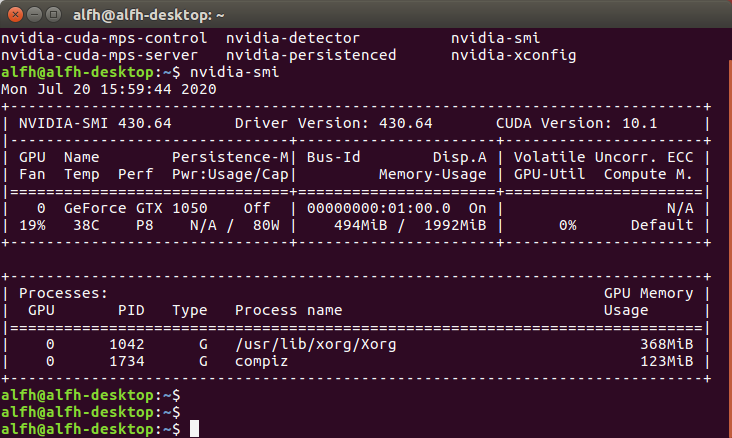Click the bus id 00000000:01:00.0
Screen dimensions: 732x438
coord(379,208)
